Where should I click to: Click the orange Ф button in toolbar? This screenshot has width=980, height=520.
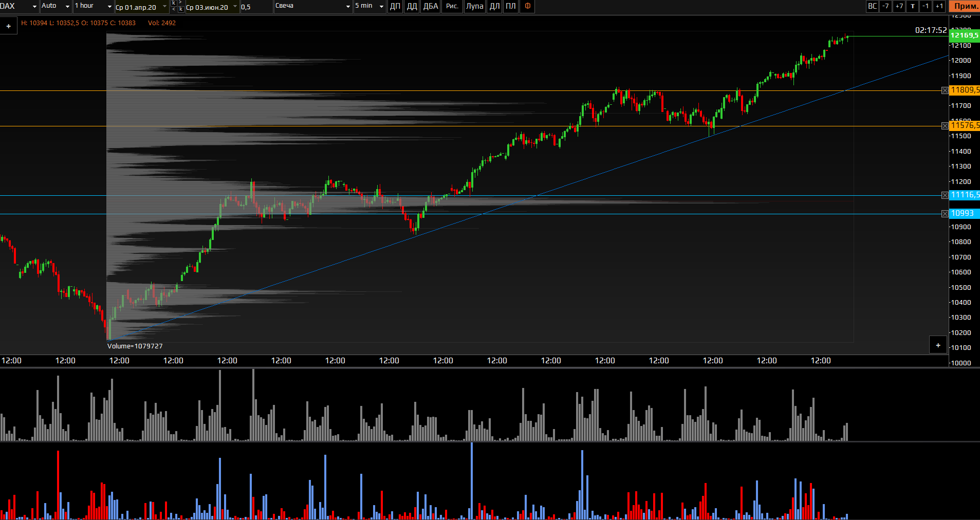point(527,6)
